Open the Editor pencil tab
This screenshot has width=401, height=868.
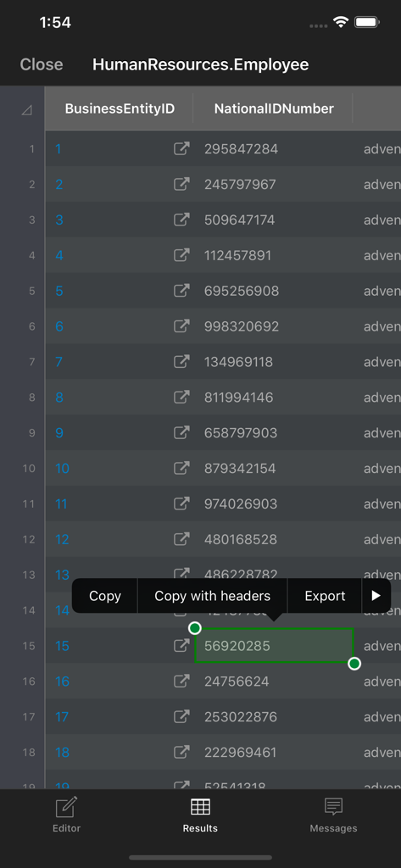[66, 815]
